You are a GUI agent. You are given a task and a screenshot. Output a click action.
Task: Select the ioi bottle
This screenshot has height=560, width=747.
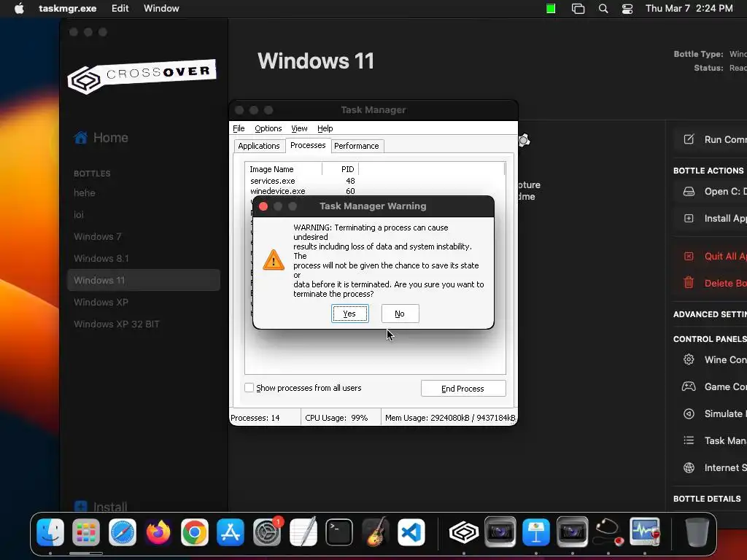click(x=79, y=215)
